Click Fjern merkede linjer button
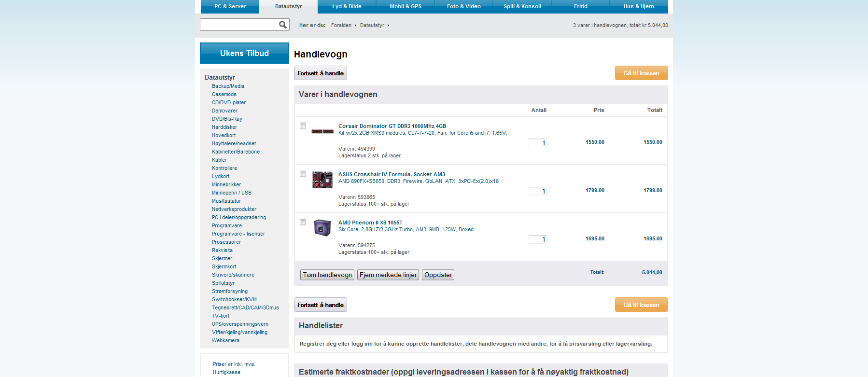The height and width of the screenshot is (377, 868). [x=388, y=275]
